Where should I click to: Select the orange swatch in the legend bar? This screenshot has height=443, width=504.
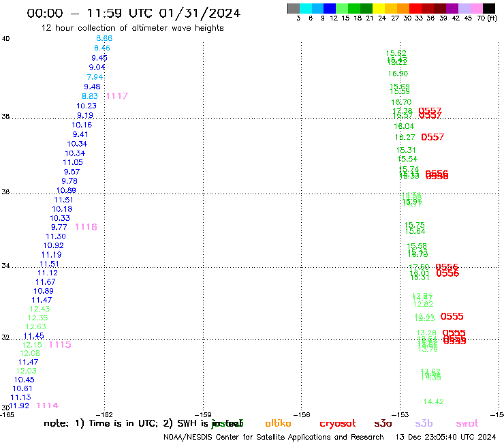coord(403,8)
